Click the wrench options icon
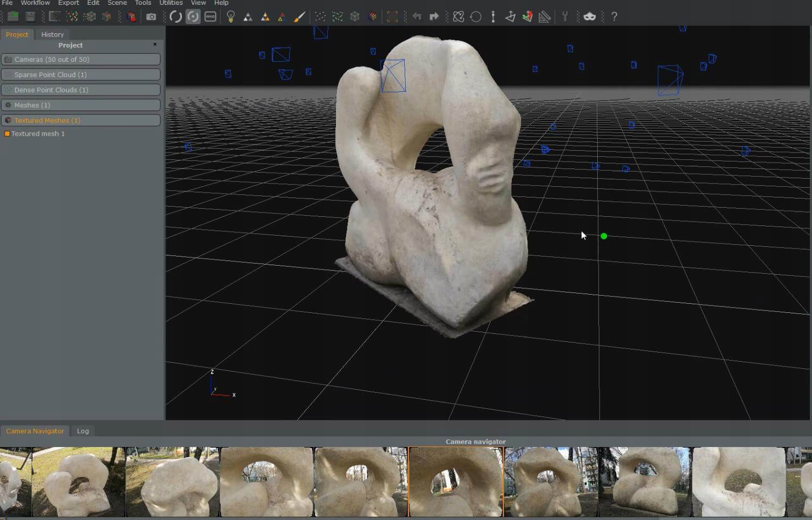This screenshot has width=812, height=520. point(565,17)
